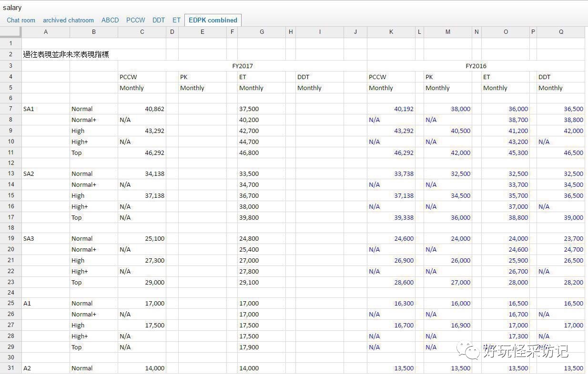Select column O header
The height and width of the screenshot is (377, 588).
(506, 32)
